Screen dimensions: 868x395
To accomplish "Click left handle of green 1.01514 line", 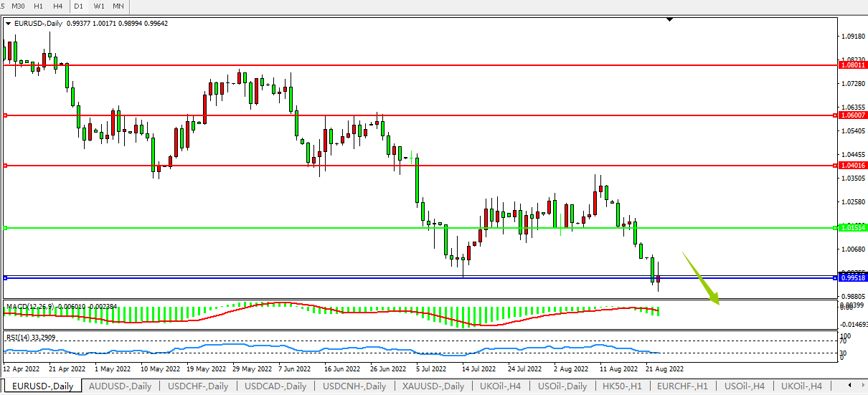I will (x=5, y=228).
